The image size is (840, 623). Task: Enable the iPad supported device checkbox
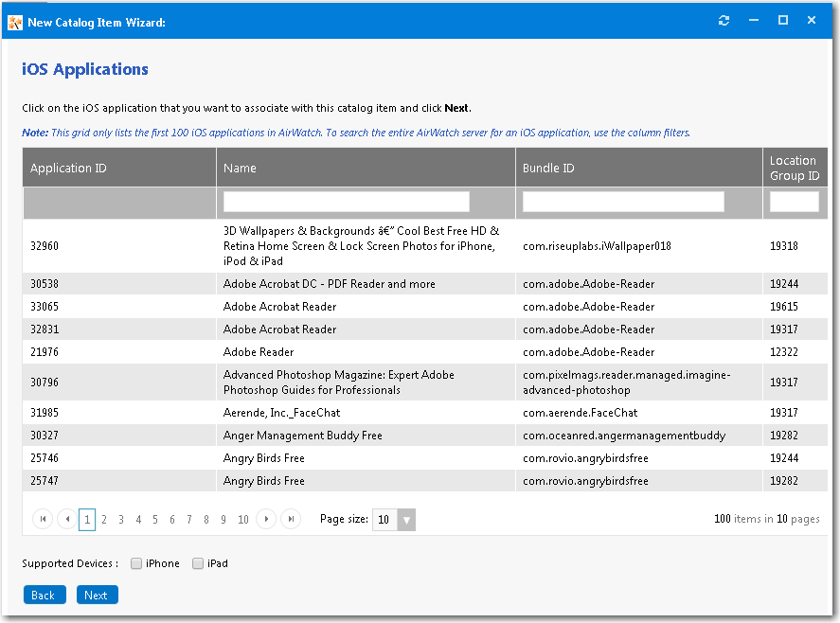click(x=197, y=562)
